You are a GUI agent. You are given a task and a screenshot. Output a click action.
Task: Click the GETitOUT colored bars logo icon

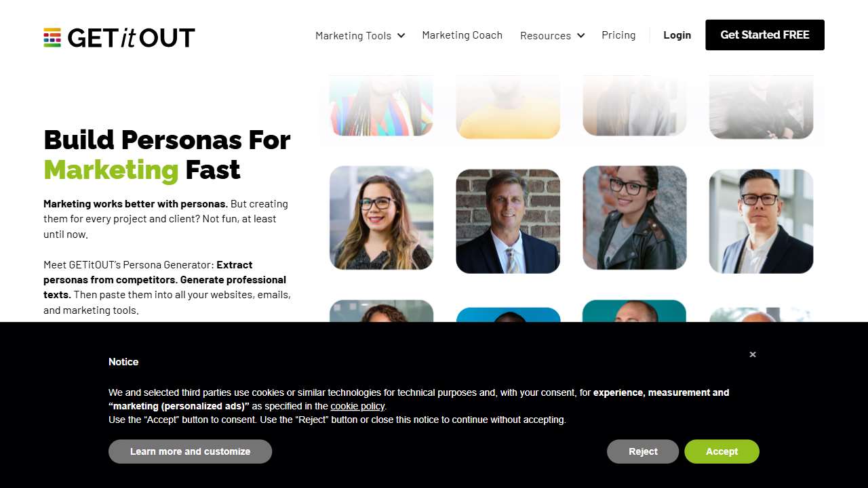[x=52, y=37]
